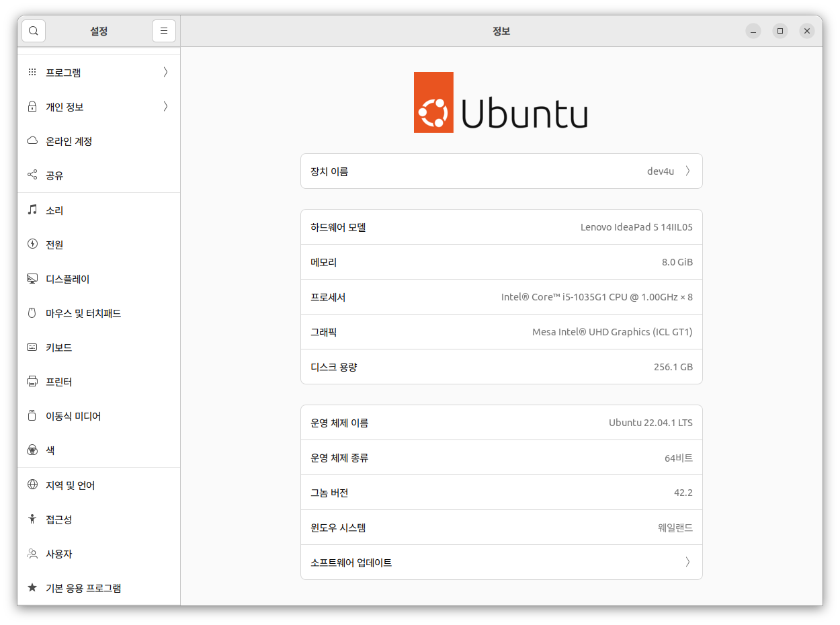Select 이동식 미디어 in the sidebar
Viewport: 840px width, 625px height.
(99, 416)
